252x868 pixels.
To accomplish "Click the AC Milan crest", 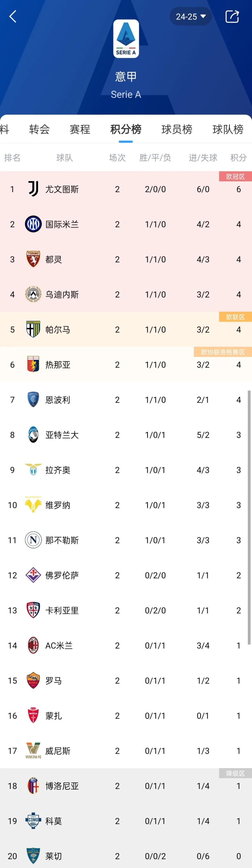I will (x=33, y=646).
